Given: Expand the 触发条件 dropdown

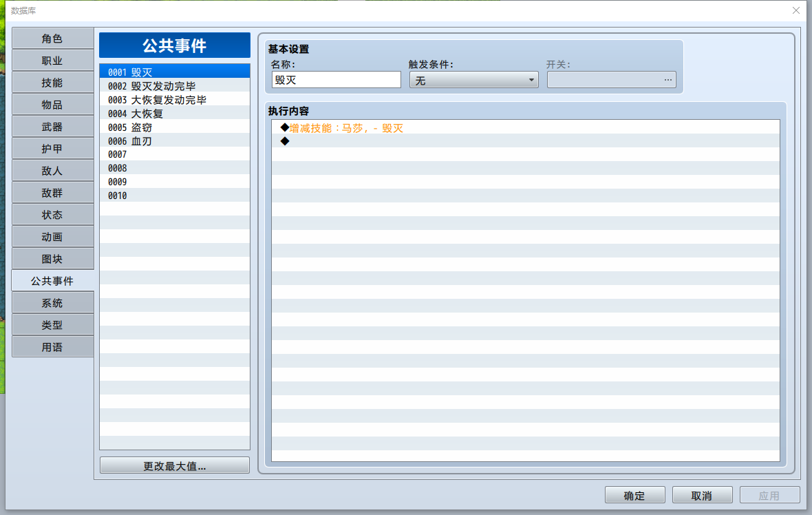Looking at the screenshot, I should (474, 80).
